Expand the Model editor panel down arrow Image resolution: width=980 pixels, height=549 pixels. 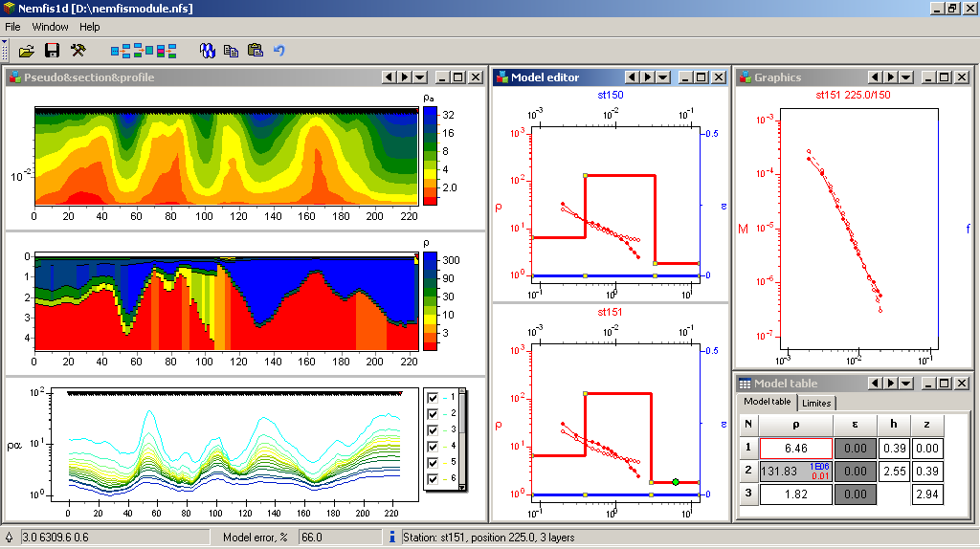663,77
